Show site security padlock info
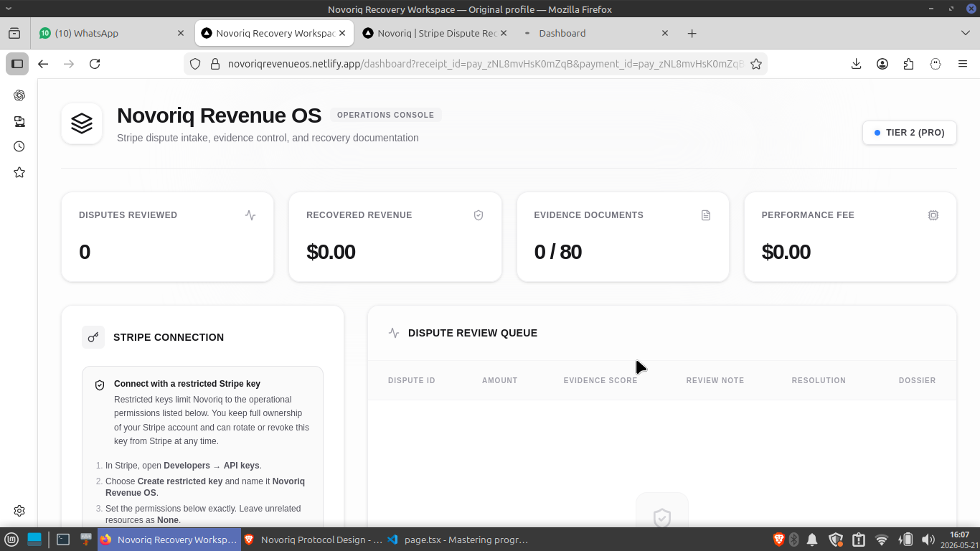Screen dimensions: 980x551 pos(214,64)
